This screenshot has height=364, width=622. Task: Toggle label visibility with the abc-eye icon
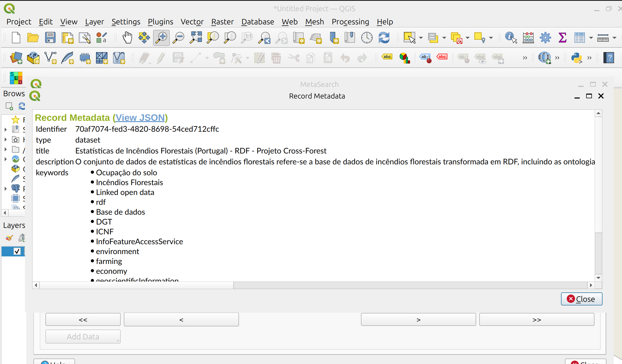pyautogui.click(x=481, y=58)
